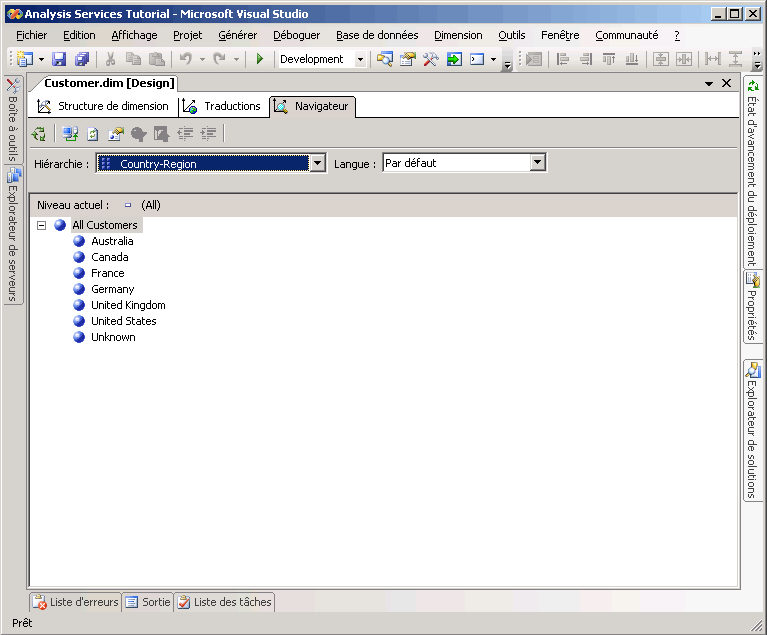Click the filter members funnel icon
This screenshot has width=767, height=635.
(x=139, y=134)
